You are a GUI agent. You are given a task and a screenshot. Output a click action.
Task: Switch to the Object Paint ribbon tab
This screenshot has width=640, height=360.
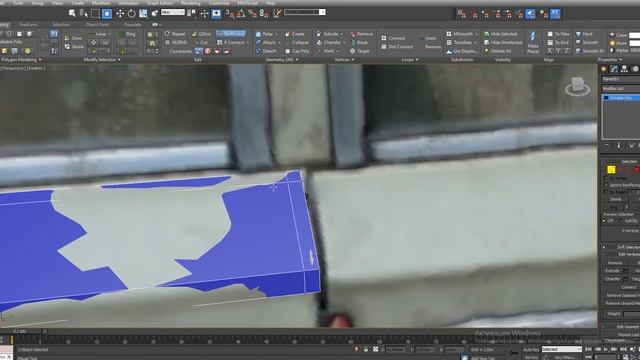[x=97, y=24]
